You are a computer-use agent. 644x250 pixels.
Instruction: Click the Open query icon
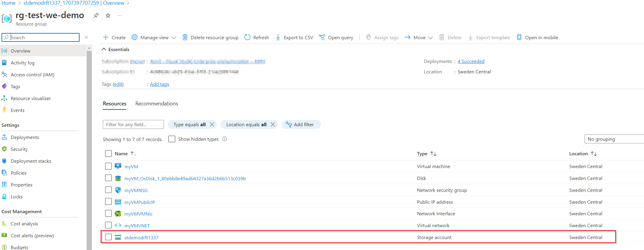pyautogui.click(x=322, y=37)
